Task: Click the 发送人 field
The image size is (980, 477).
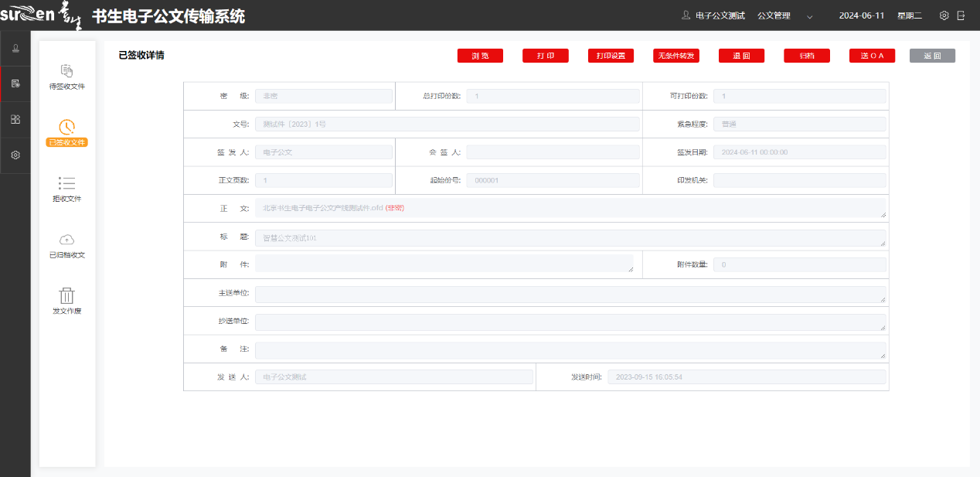Action: pos(394,376)
